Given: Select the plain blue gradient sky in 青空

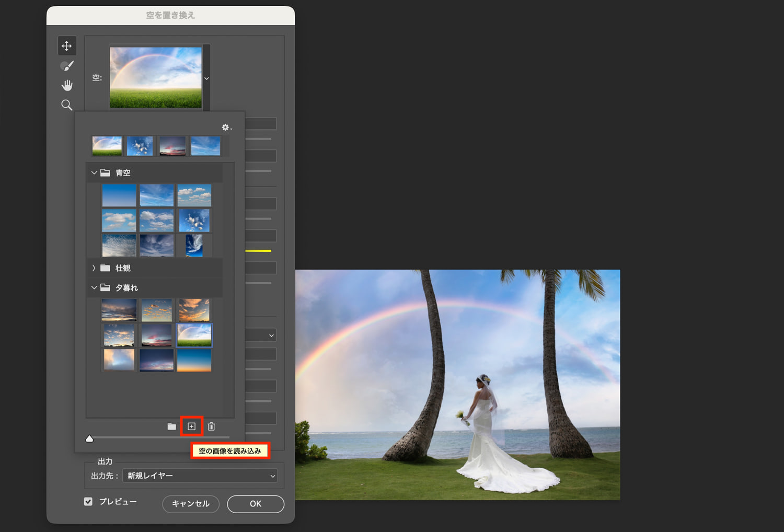Looking at the screenshot, I should coord(119,195).
